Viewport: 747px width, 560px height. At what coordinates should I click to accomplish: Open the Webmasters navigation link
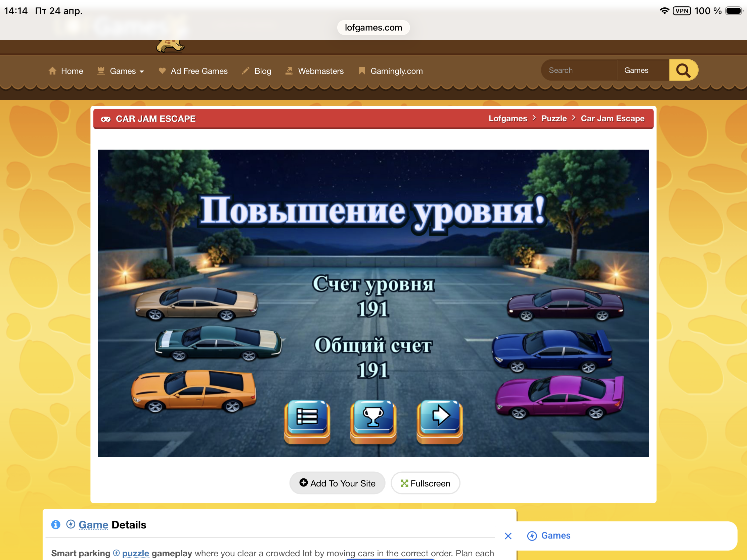click(320, 71)
